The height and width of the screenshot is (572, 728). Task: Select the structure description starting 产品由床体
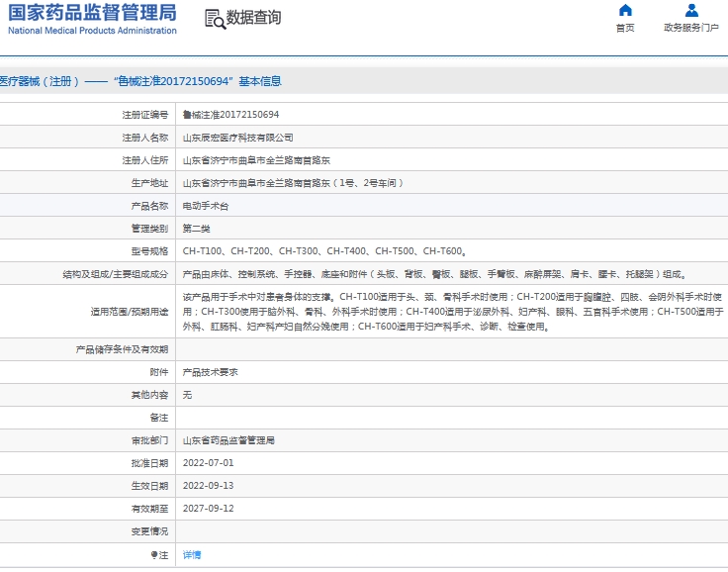point(435,274)
